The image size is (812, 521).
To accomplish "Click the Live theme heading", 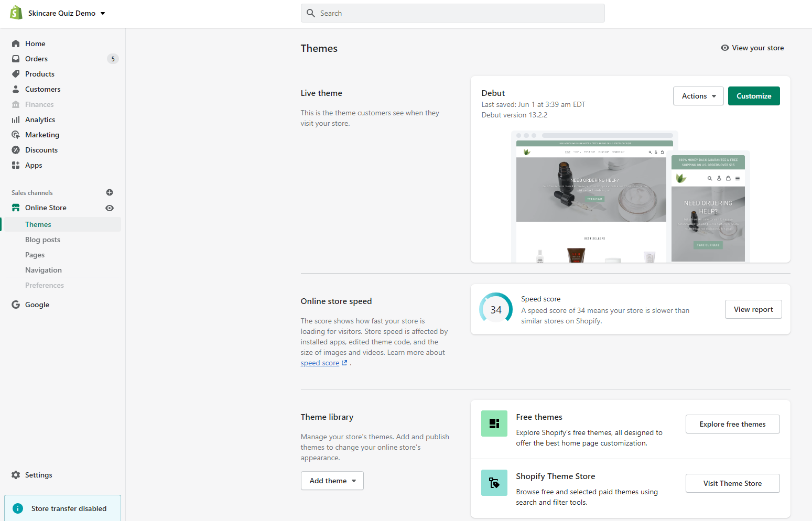I will 321,93.
